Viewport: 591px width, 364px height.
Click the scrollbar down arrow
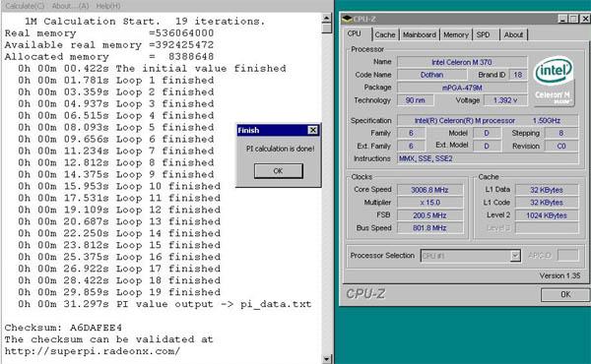coord(326,359)
